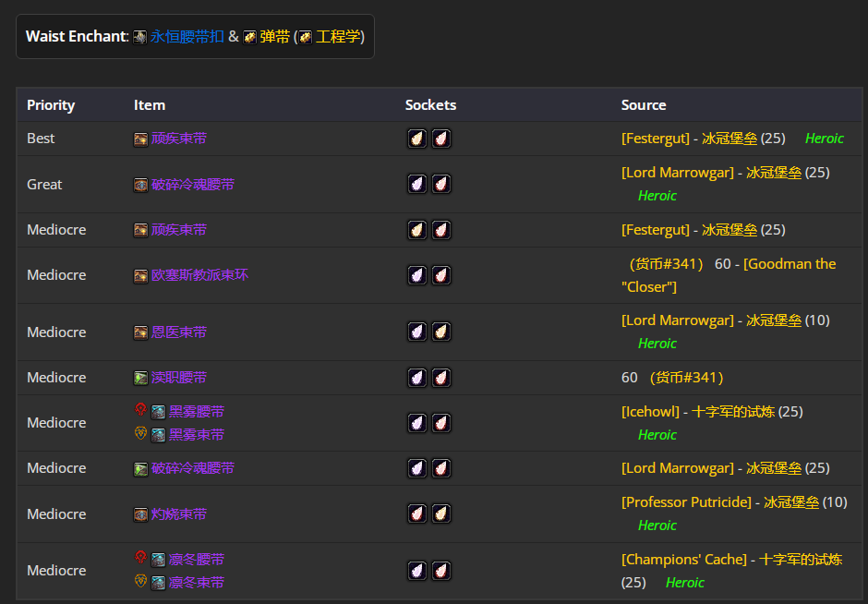
Task: Click the Source column header
Action: click(x=644, y=105)
